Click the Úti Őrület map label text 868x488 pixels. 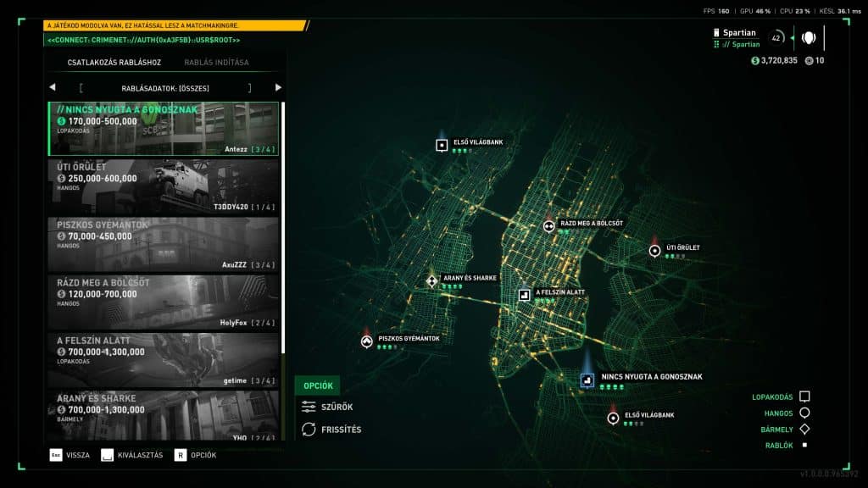coord(682,248)
